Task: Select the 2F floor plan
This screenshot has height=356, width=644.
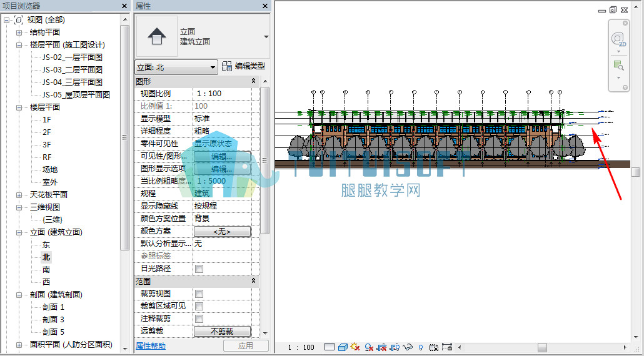Action: (47, 132)
